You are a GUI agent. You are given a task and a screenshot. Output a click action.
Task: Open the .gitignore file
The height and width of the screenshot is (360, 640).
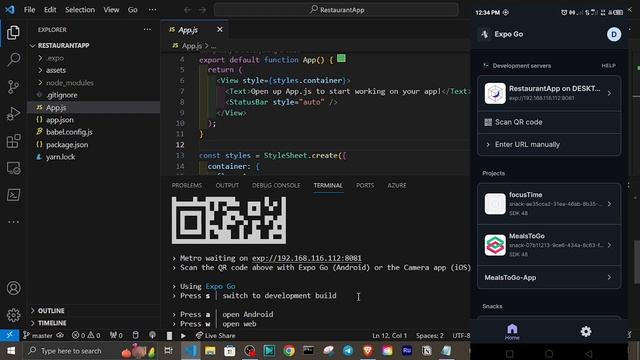pyautogui.click(x=94, y=95)
